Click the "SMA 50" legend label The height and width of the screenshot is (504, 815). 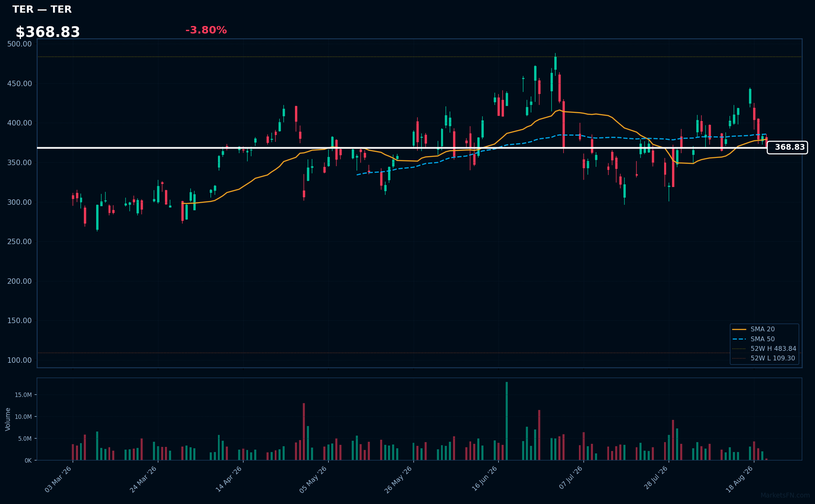point(763,339)
